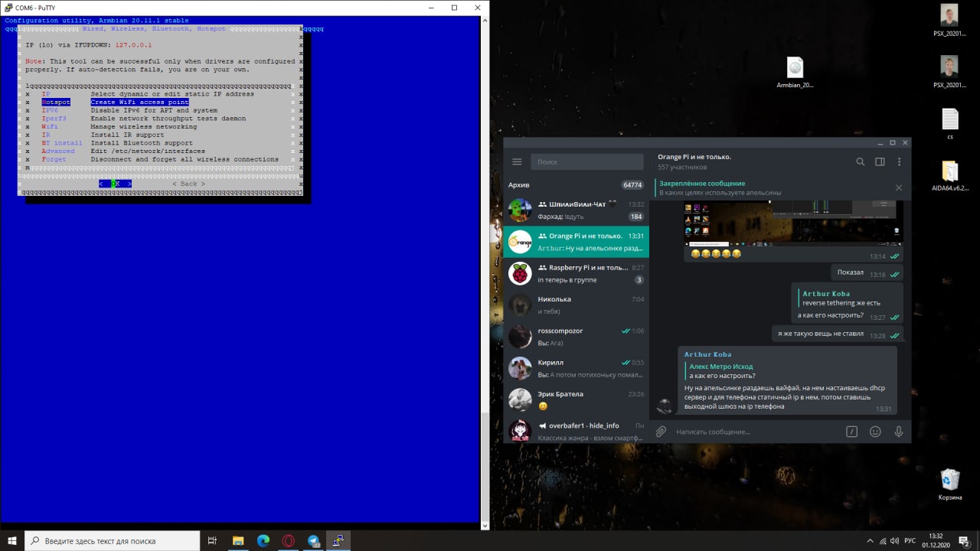Open chat with Николька

pos(577,305)
